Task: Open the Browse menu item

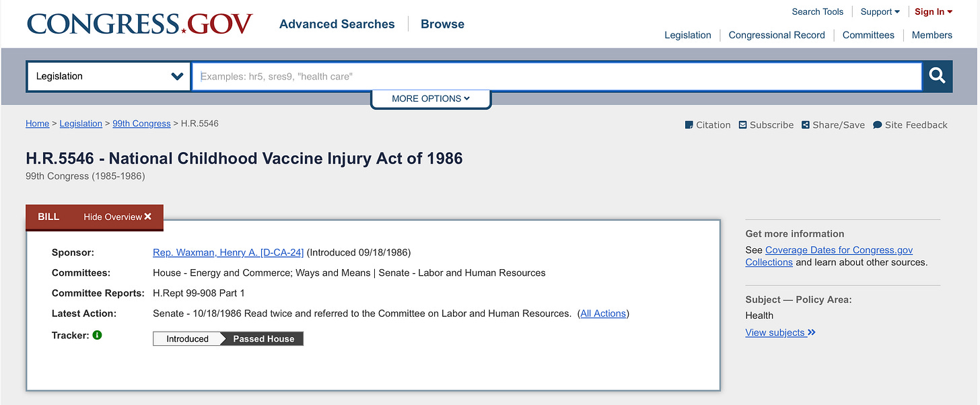Action: coord(442,24)
